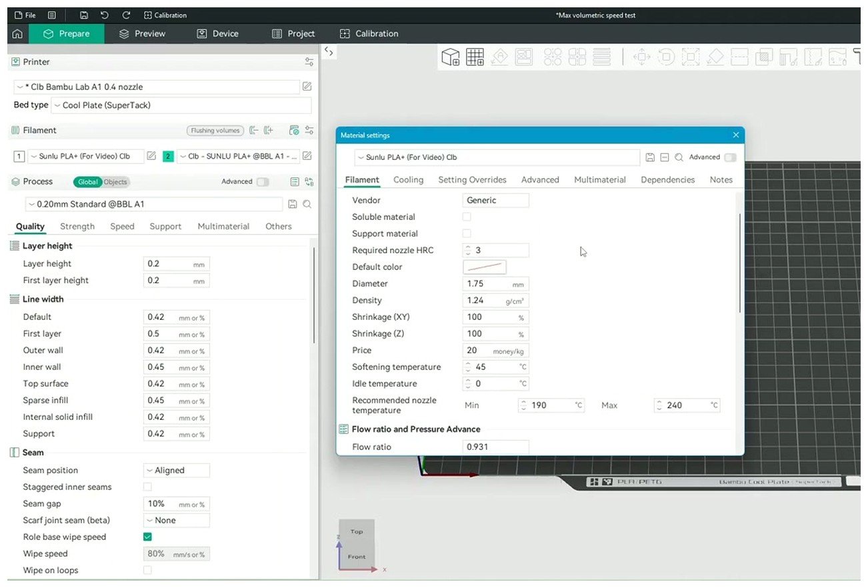The image size is (868, 588).
Task: Click the variable layer height lines icon
Action: [601, 57]
